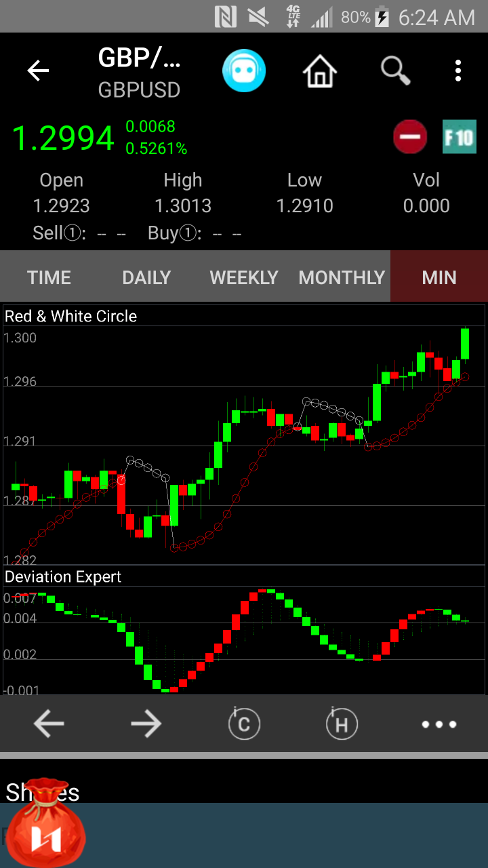The height and width of the screenshot is (868, 488).
Task: Open the blue robot assistant icon
Action: pos(244,71)
